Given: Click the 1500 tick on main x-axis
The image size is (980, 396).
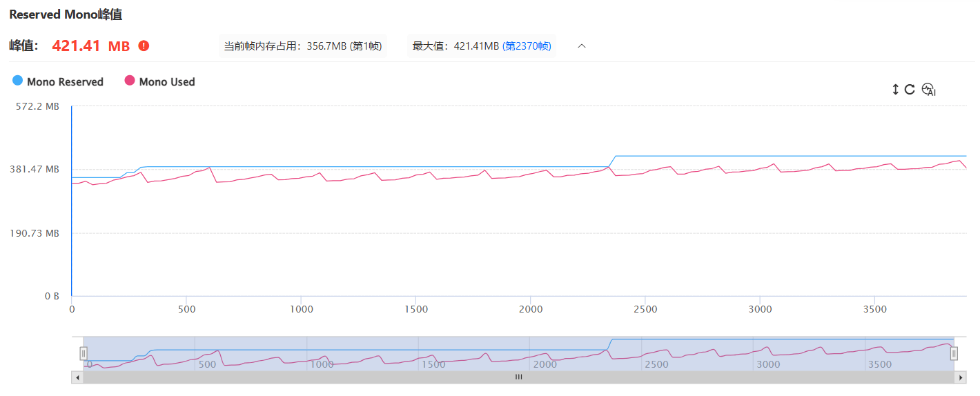Looking at the screenshot, I should click(x=415, y=309).
